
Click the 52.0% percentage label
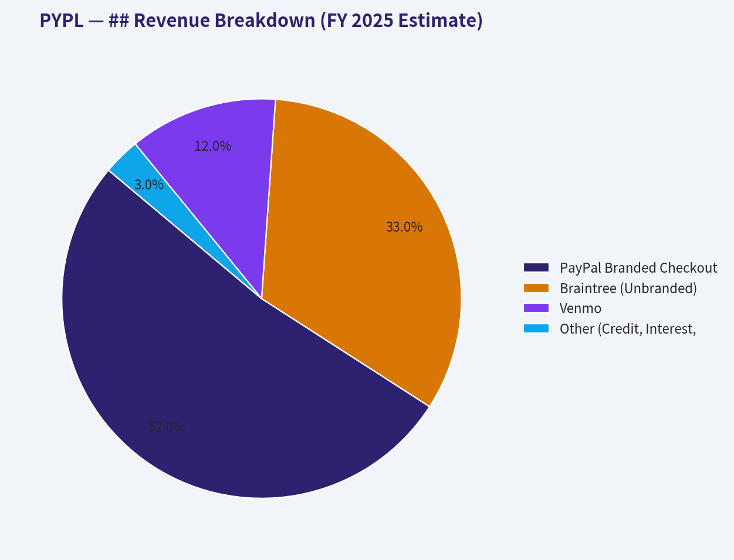tap(167, 427)
